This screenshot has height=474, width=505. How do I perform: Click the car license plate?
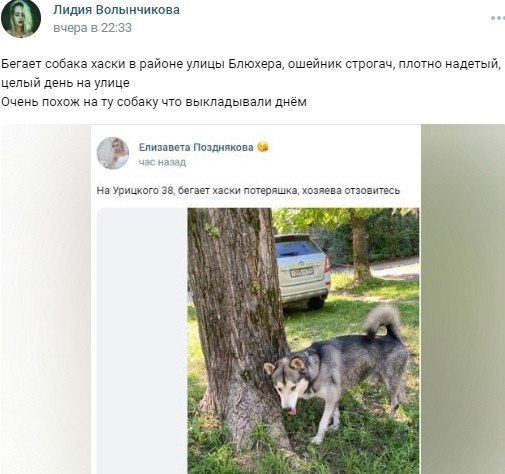tap(302, 272)
